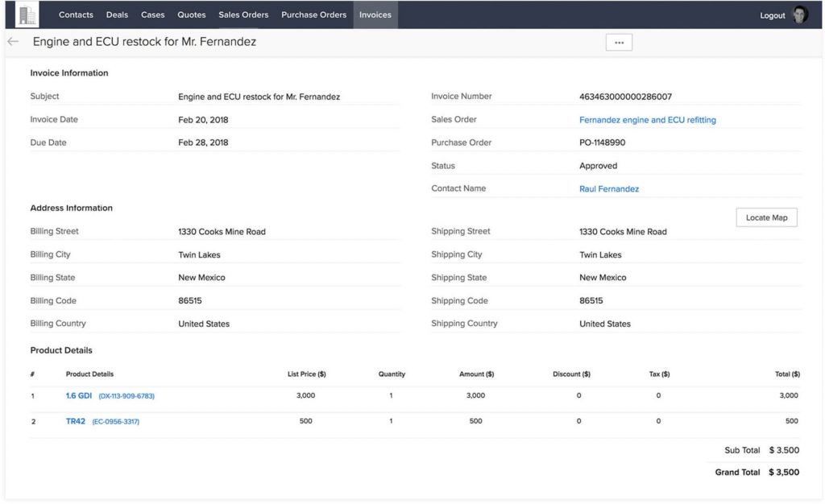Open the Sales Orders tab
Viewport: 825px width, 504px height.
[243, 14]
